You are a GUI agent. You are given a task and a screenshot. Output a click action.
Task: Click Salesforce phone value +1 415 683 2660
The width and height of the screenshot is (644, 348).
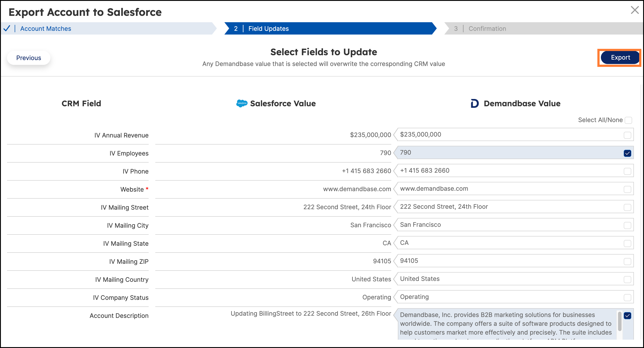coord(366,171)
